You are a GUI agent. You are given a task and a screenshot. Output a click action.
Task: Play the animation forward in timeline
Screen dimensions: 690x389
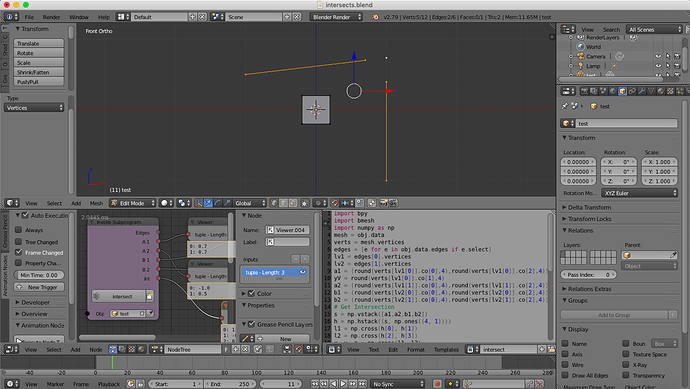(x=343, y=384)
